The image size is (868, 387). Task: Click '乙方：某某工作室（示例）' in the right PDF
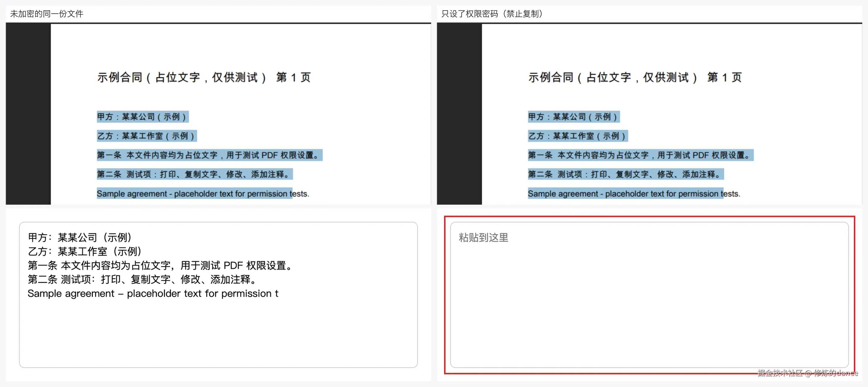(x=577, y=136)
